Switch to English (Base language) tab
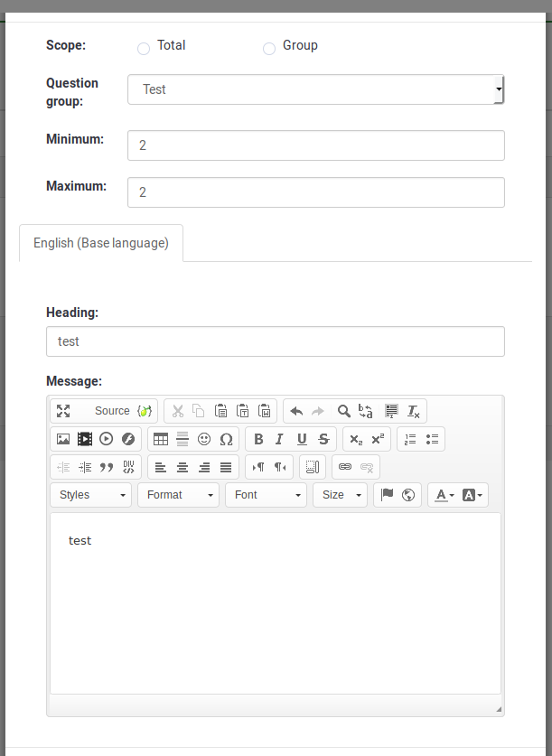 101,243
